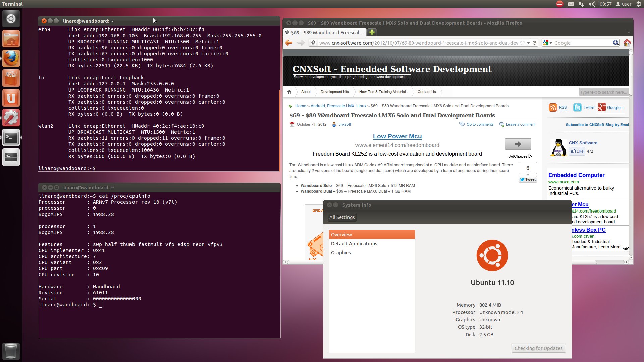Reload the page in Firefox
This screenshot has height=362, width=644.
point(535,43)
